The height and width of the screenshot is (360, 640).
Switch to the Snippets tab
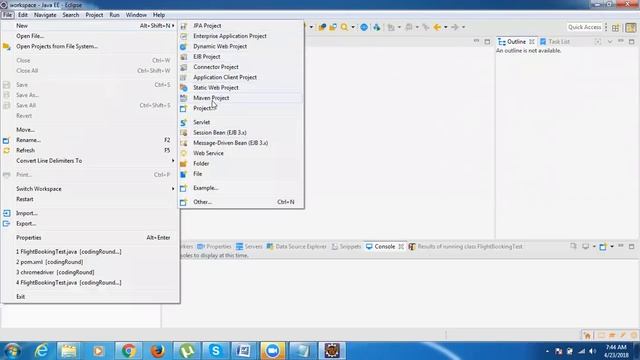pyautogui.click(x=346, y=247)
